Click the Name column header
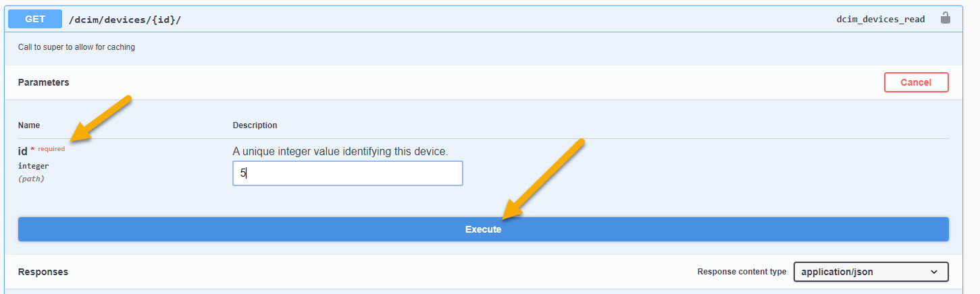Screen dimensions: 980x294 [x=29, y=125]
